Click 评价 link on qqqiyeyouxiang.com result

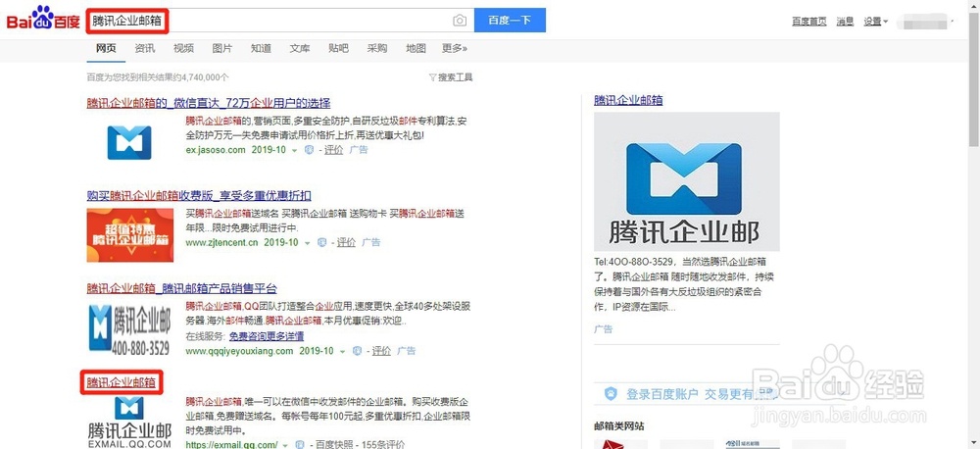[x=382, y=351]
